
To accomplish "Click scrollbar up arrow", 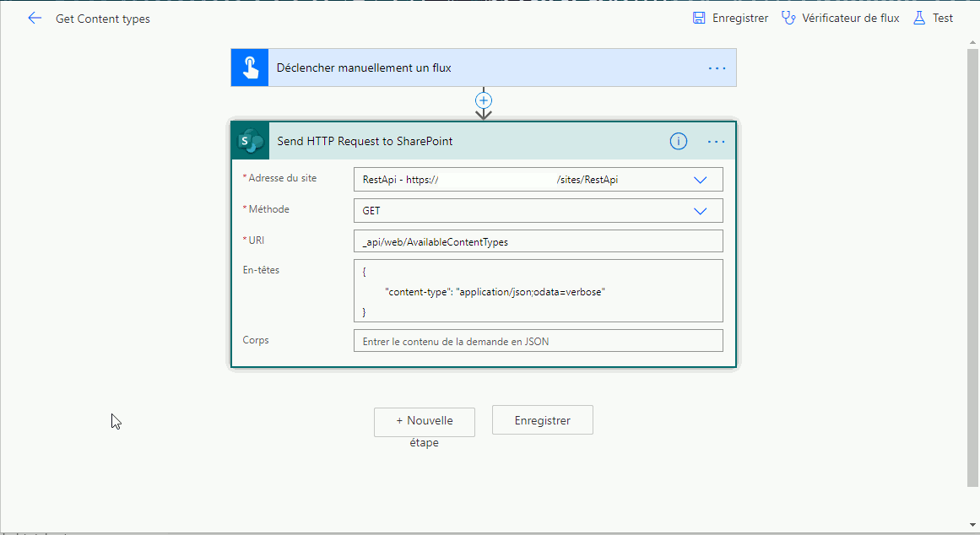I will point(972,42).
